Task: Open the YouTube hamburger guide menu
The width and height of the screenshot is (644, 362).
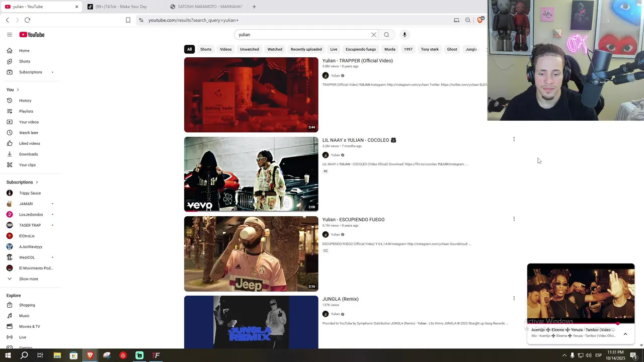Action: click(10, 35)
